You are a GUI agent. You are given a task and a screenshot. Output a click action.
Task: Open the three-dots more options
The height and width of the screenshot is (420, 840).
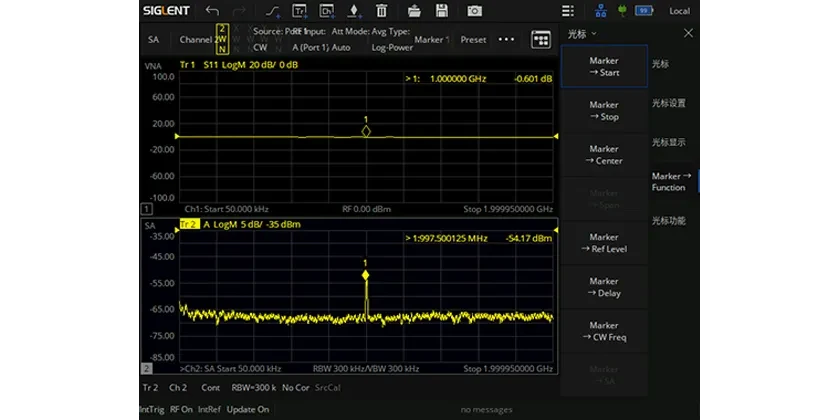[506, 39]
